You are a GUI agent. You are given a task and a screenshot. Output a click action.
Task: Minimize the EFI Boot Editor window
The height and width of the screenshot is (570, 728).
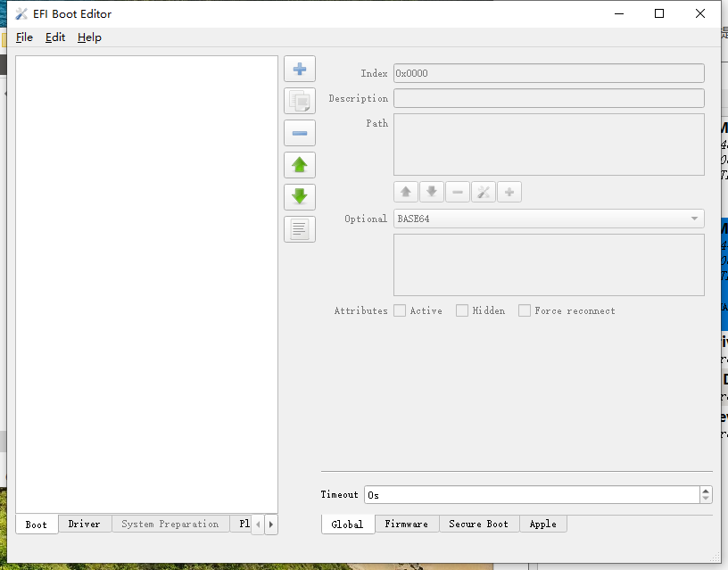[619, 13]
